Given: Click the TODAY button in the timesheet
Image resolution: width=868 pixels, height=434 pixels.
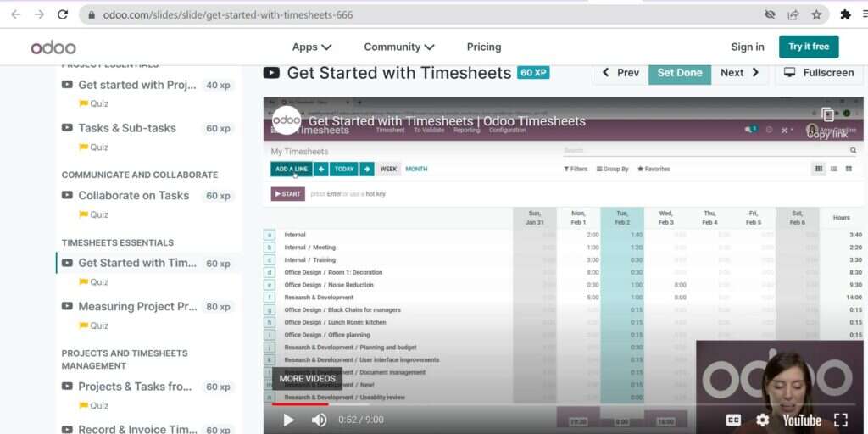Looking at the screenshot, I should coord(344,169).
